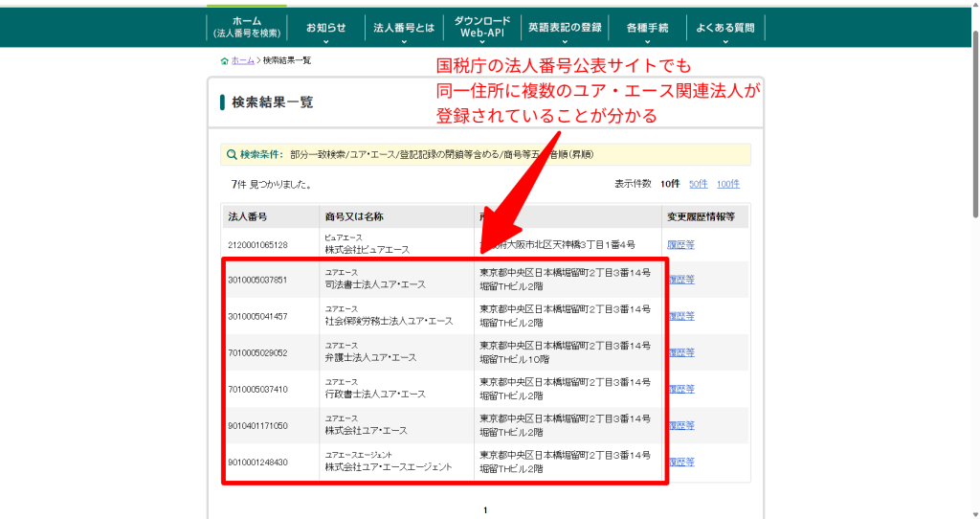
Task: Click the name 社会保険労務士法人ユア・エース
Action: (x=389, y=321)
